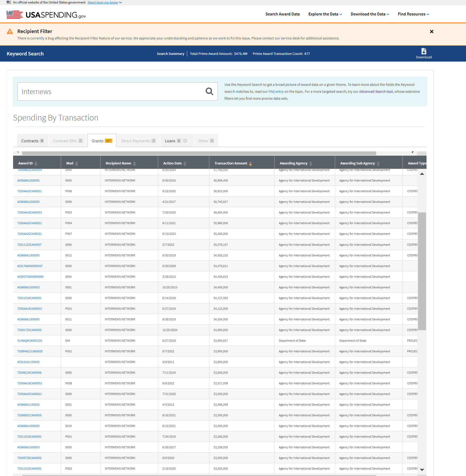
Task: Open award 72066921CA00005
Action: tap(29, 415)
